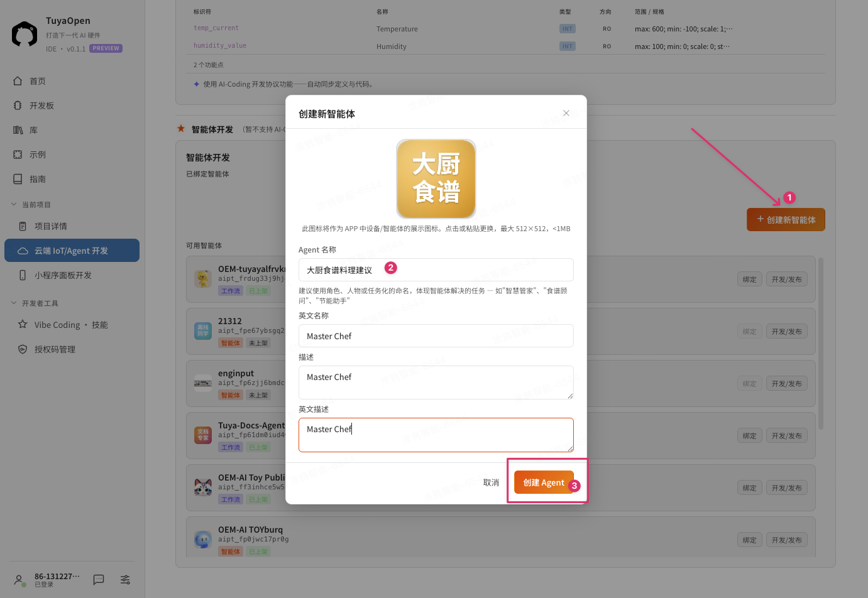The image size is (868, 598).
Task: Open the settings sliders icon
Action: coord(125,580)
